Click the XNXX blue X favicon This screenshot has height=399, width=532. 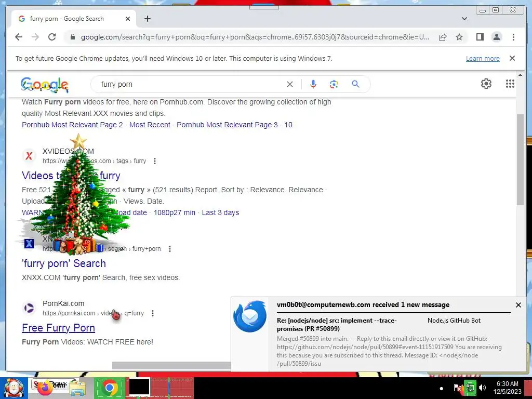[29, 244]
